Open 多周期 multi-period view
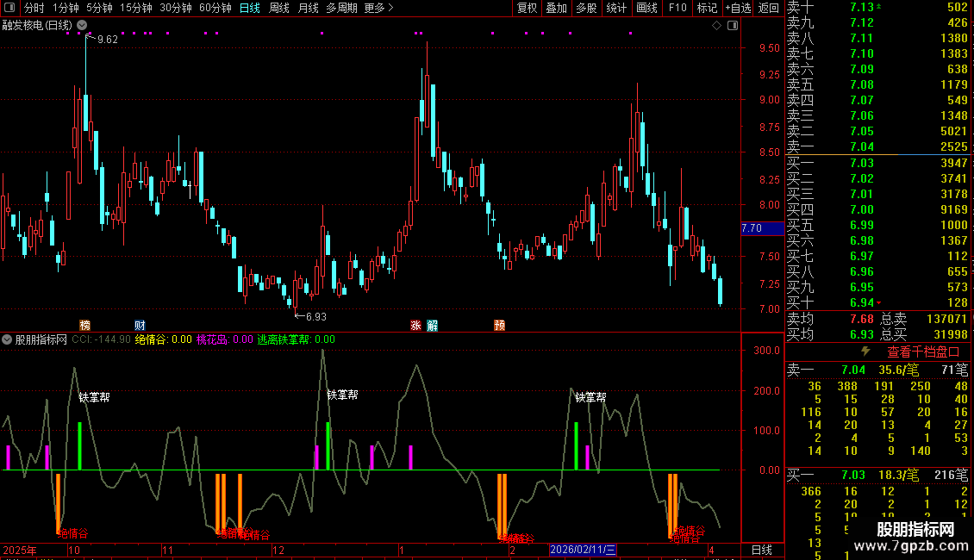The image size is (974, 560). [341, 8]
